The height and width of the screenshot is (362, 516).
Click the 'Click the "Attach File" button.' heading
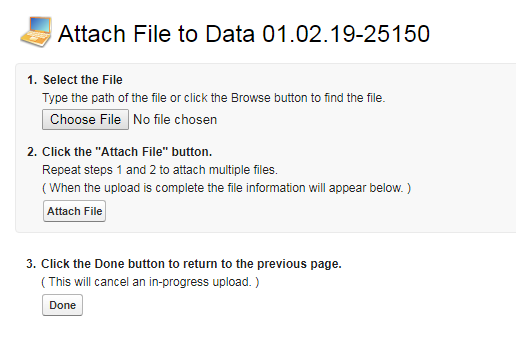point(127,152)
